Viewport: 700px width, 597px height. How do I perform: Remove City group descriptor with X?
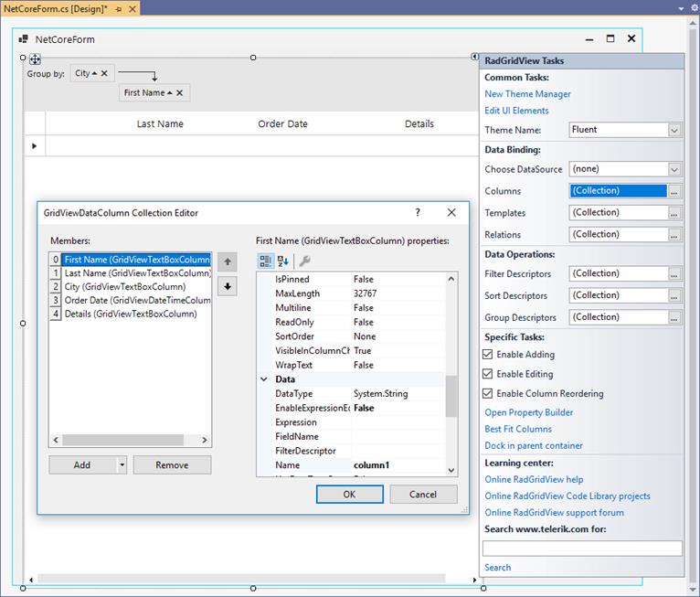[104, 73]
